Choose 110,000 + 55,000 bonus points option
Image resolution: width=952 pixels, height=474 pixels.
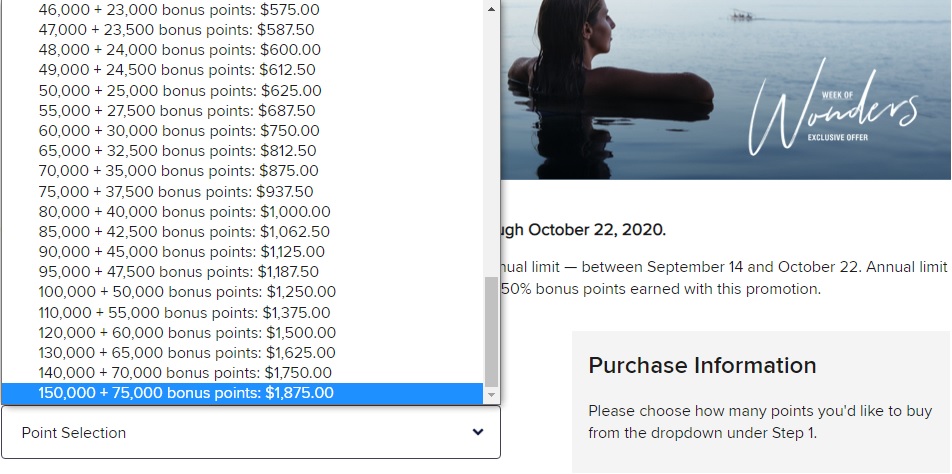[186, 312]
